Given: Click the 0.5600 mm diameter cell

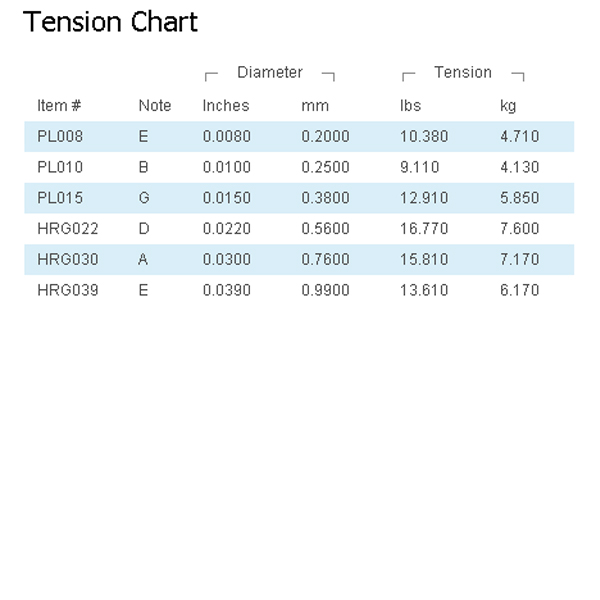Looking at the screenshot, I should coord(325,228).
